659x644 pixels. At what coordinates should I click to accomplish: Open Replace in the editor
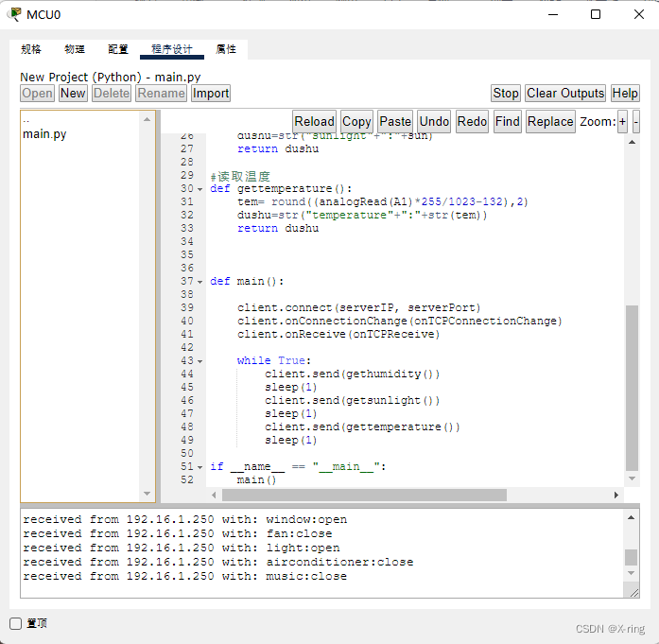coord(550,121)
